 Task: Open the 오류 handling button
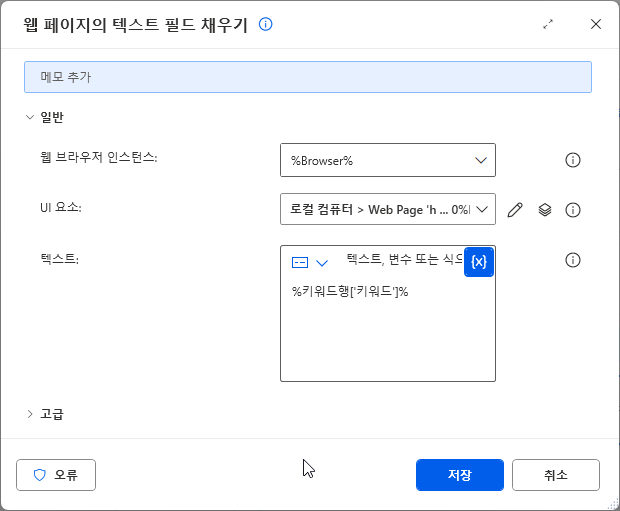[x=56, y=475]
